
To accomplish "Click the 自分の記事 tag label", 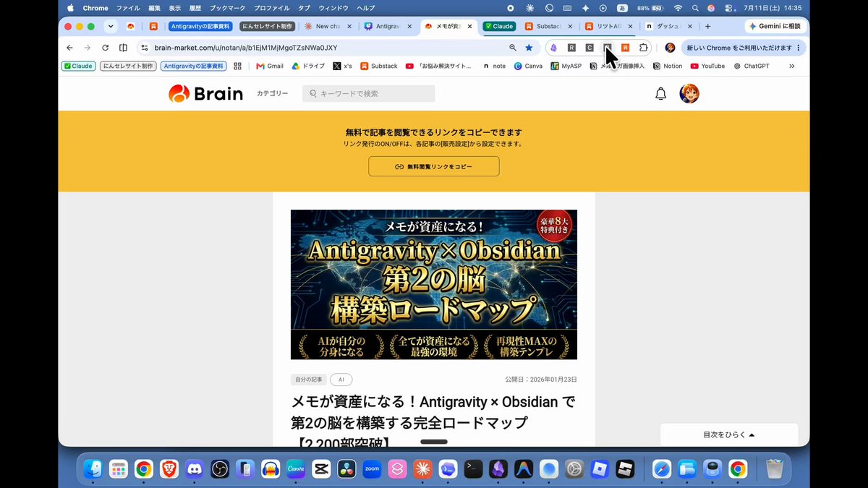I will [x=308, y=380].
